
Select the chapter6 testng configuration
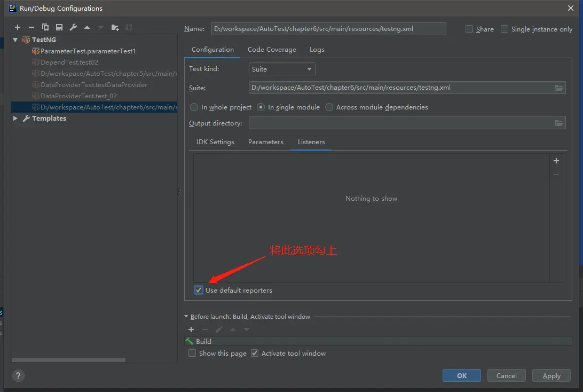point(94,107)
